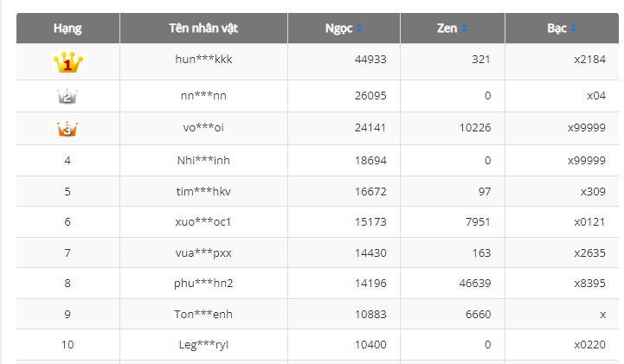Image resolution: width=624 pixels, height=364 pixels.
Task: Select player name vo***oi
Action: coord(203,128)
